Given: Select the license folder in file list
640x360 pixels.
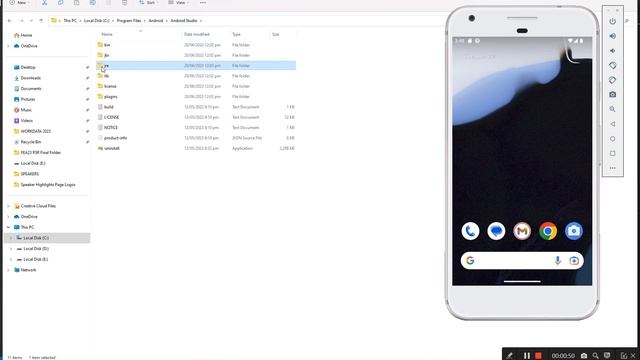Looking at the screenshot, I should pos(110,86).
